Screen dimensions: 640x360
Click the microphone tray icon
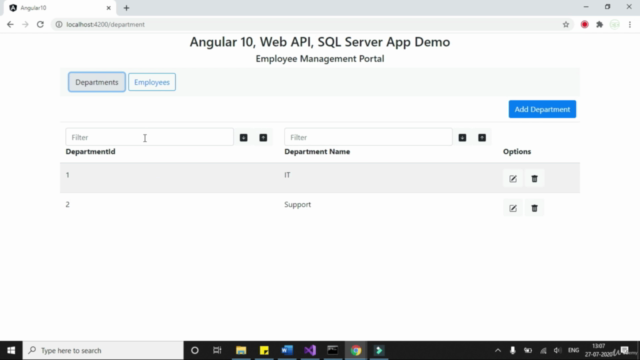pos(513,350)
